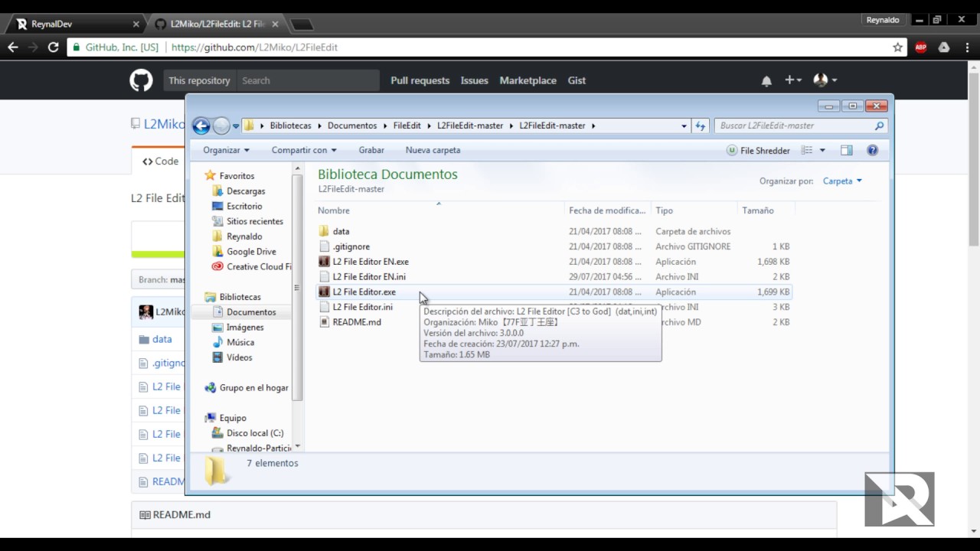Screen dimensions: 980x551
Task: Click the Explorer forward navigation arrow
Action: pos(221,126)
